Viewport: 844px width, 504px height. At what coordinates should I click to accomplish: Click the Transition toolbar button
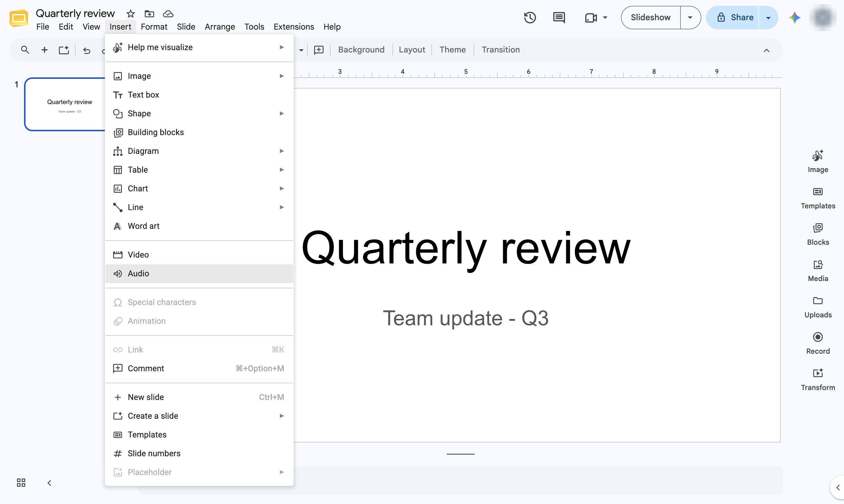coord(501,50)
